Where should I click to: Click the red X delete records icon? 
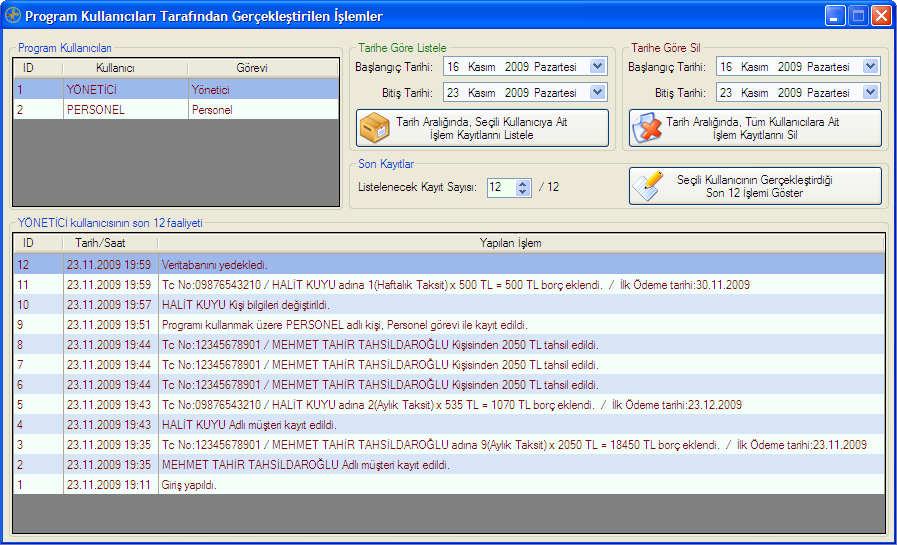pos(648,128)
